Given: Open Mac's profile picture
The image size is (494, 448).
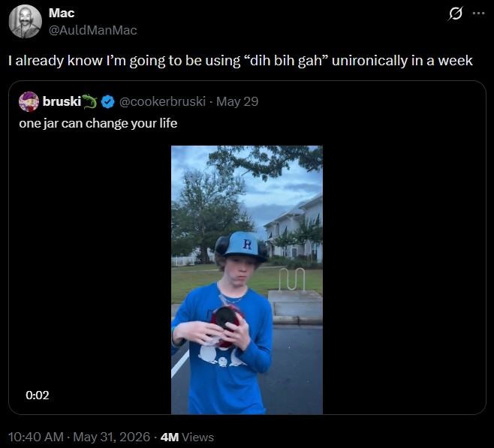Looking at the screenshot, I should [26, 22].
